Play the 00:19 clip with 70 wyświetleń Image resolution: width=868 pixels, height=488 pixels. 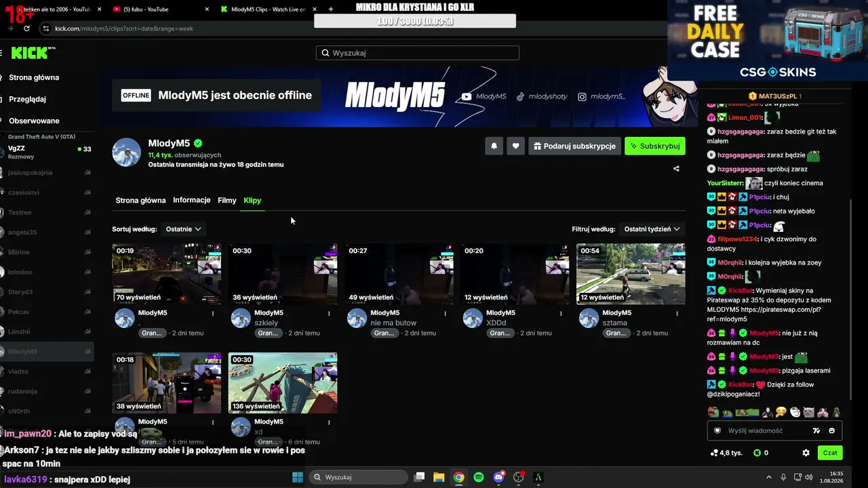tap(166, 274)
